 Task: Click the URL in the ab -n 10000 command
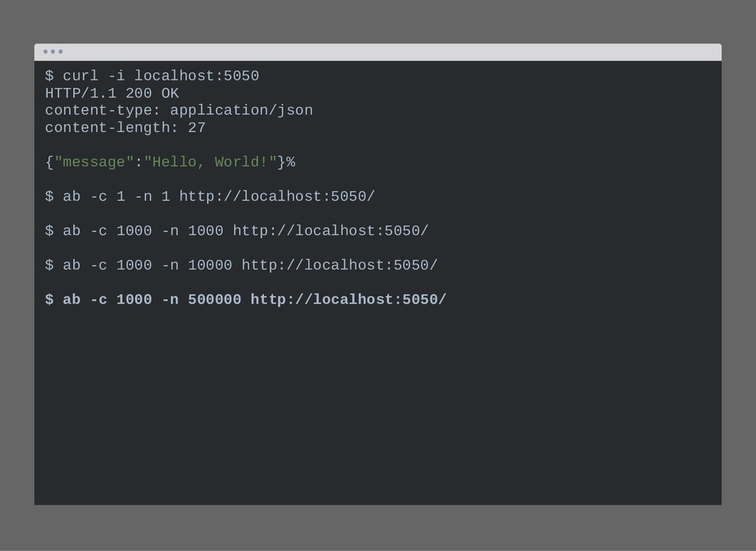pyautogui.click(x=340, y=265)
